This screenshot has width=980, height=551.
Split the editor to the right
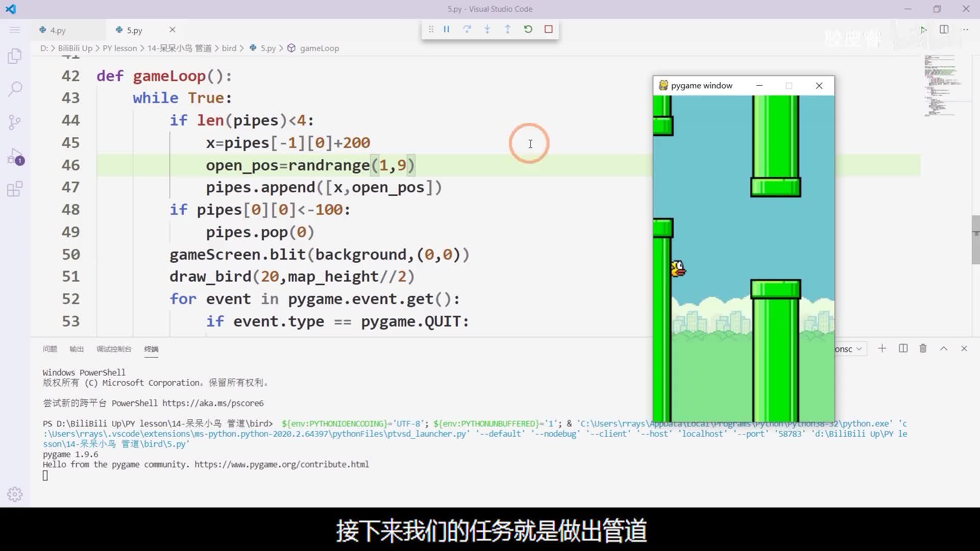coord(944,30)
